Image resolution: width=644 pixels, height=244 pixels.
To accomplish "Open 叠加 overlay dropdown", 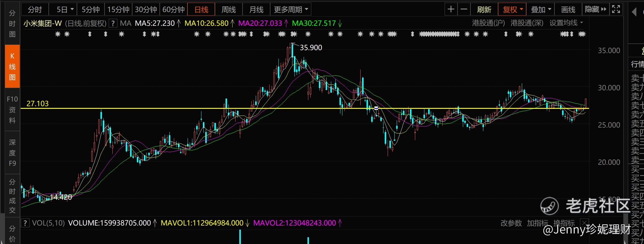I will coord(540,9).
